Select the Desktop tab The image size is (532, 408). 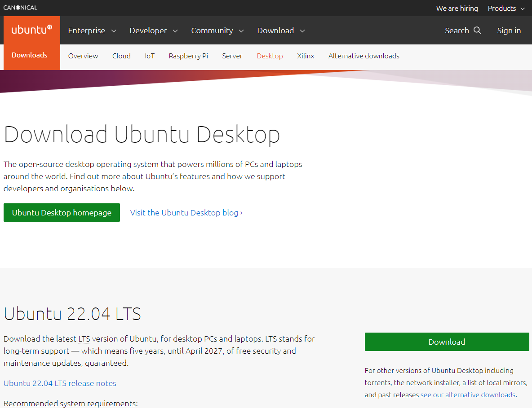(270, 56)
